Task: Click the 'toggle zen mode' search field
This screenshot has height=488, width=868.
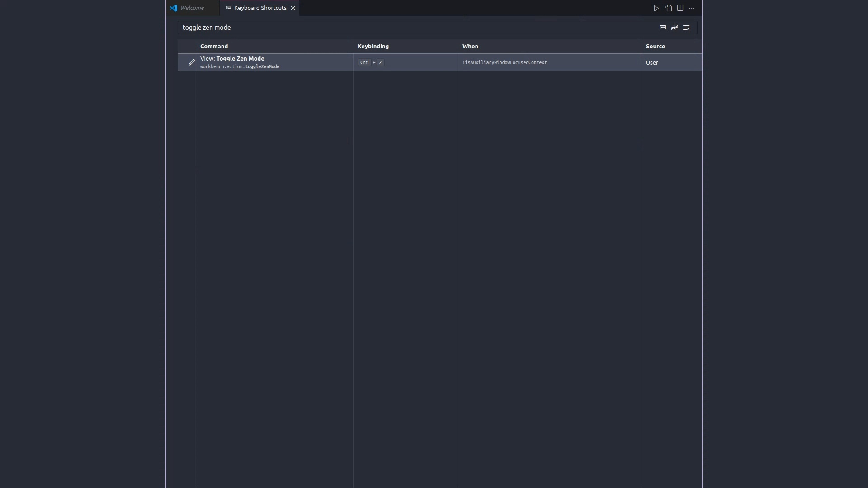Action: pos(407,28)
